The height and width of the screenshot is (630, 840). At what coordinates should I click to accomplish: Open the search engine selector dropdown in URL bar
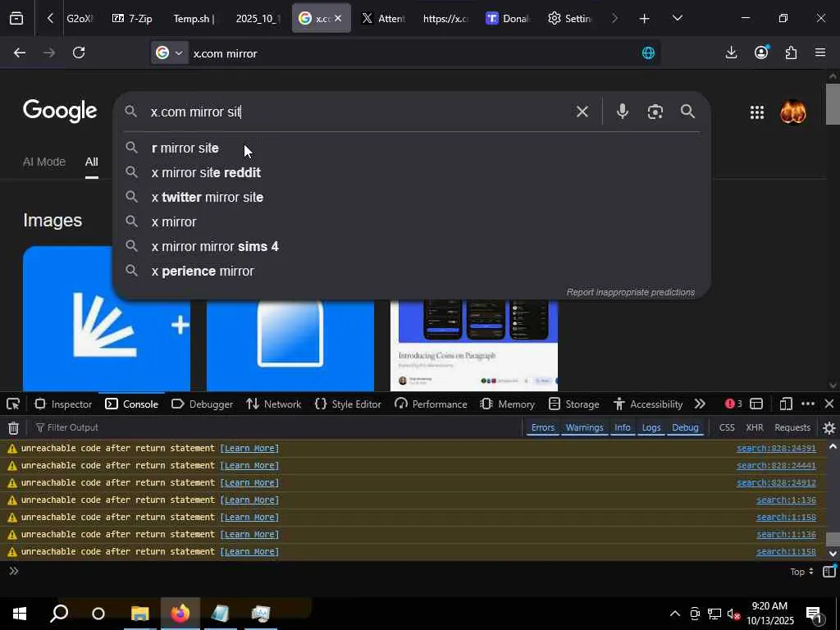(169, 53)
